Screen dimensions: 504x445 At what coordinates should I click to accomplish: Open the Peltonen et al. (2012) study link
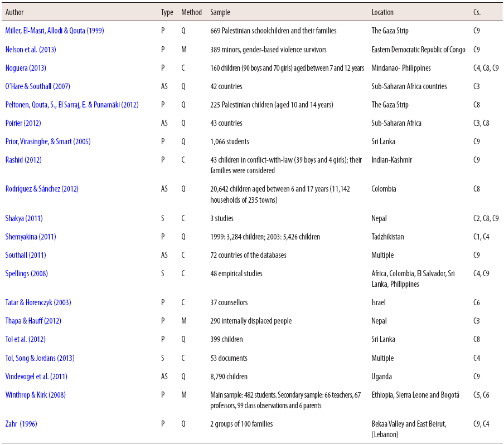(x=72, y=104)
